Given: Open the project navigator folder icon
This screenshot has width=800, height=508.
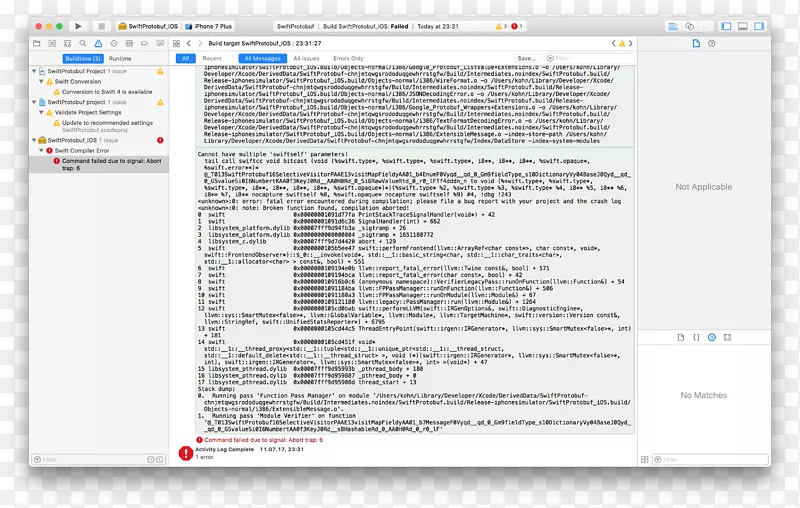Looking at the screenshot, I should coord(37,43).
